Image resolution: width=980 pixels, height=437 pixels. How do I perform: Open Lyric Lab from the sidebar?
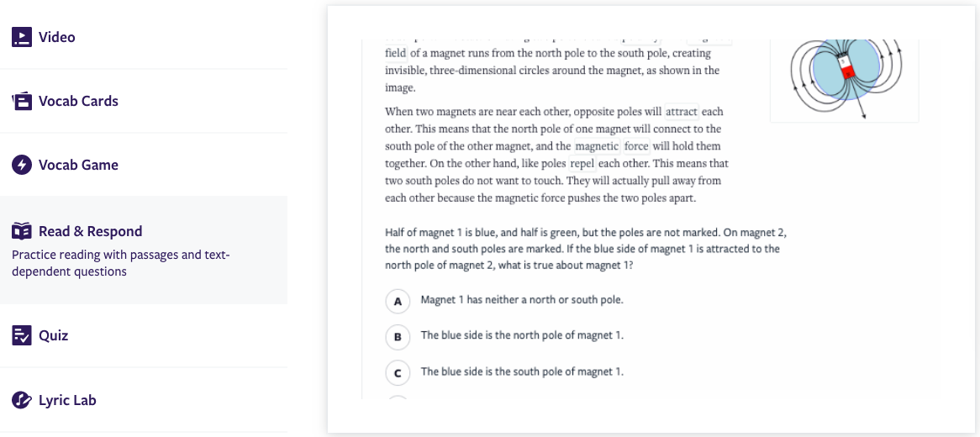point(67,400)
